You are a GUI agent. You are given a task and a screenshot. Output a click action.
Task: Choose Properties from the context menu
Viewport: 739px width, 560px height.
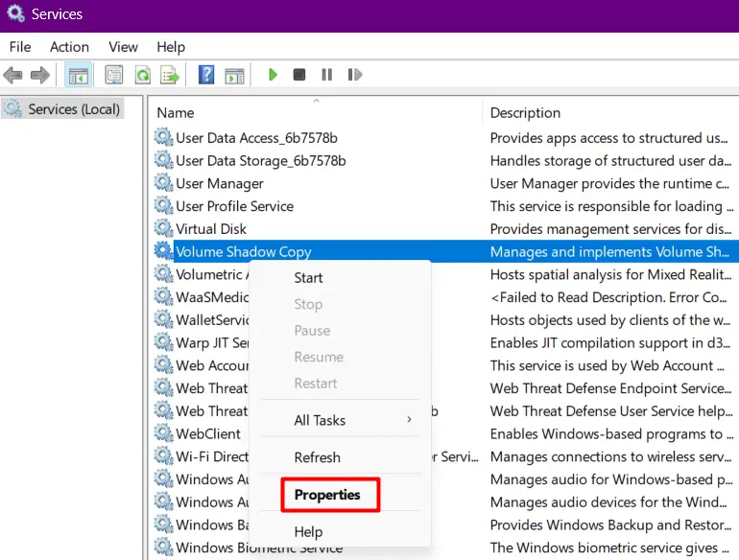click(327, 495)
